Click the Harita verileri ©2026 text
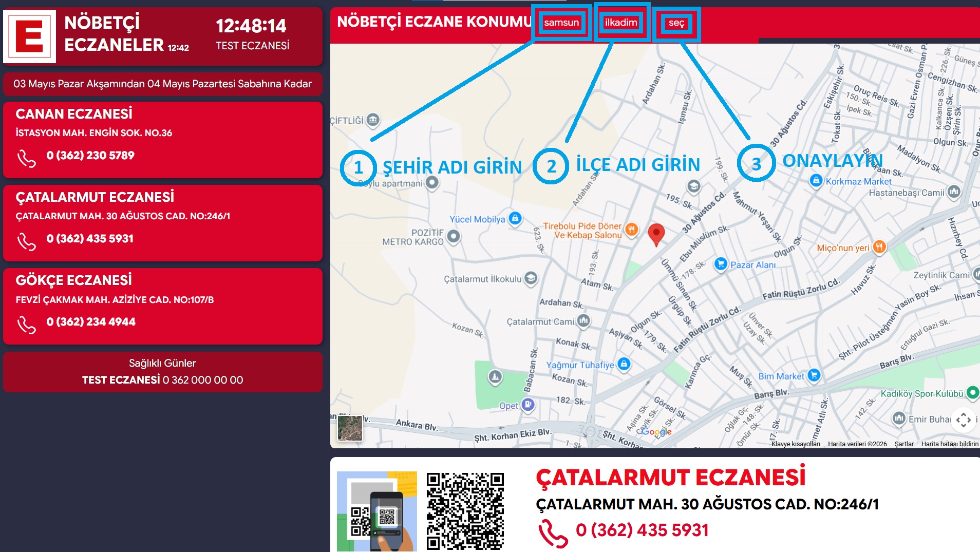Viewport: 980px width, 552px height. [857, 444]
